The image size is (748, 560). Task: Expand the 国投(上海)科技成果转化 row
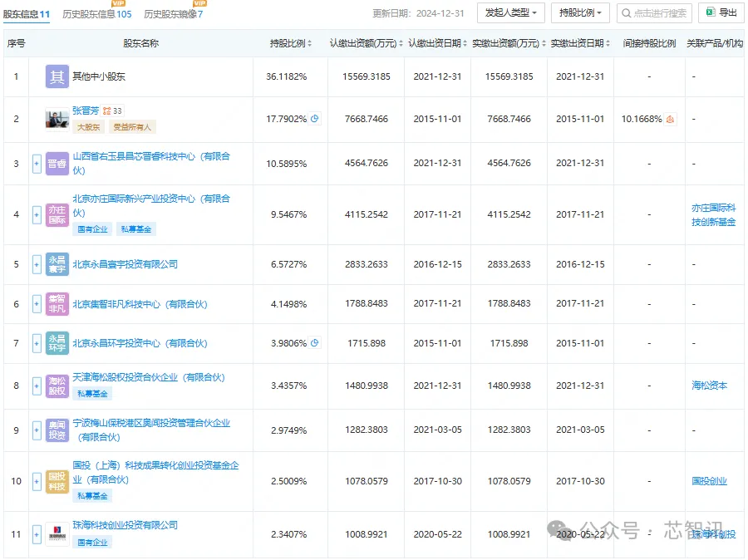pos(37,481)
